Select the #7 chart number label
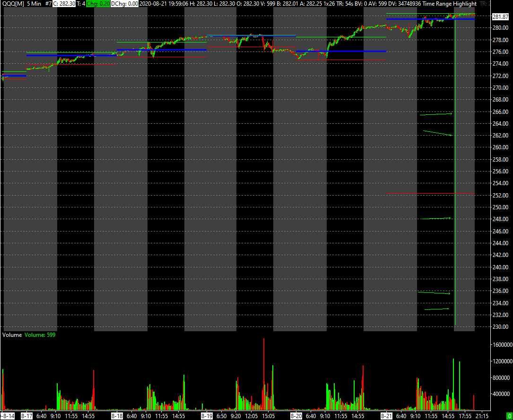Viewport: 513px width, 420px height. [x=48, y=4]
